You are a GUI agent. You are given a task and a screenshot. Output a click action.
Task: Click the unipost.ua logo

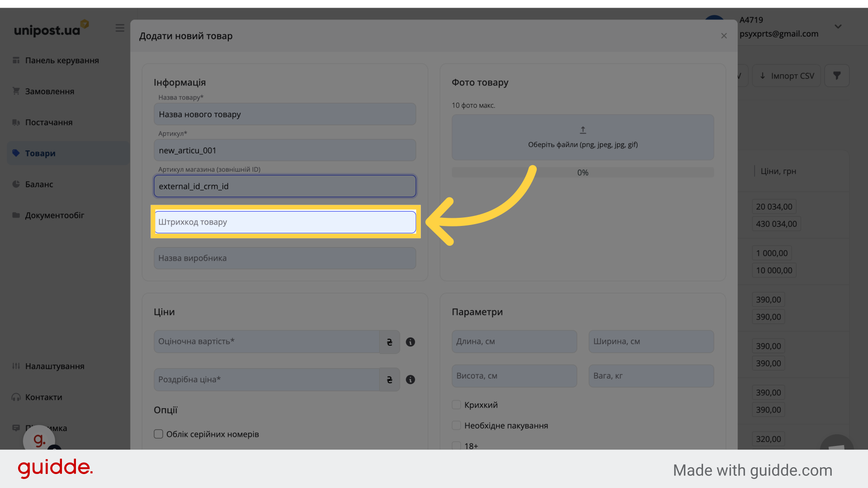coord(51,28)
